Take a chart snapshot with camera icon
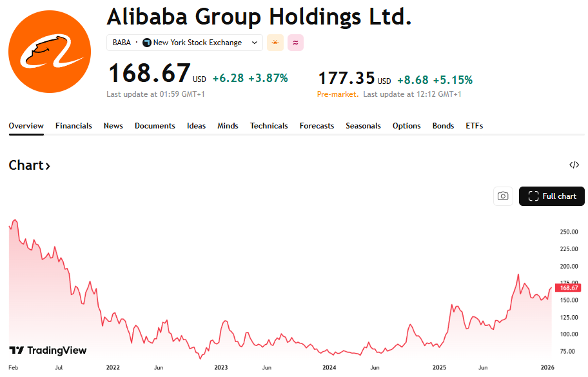The height and width of the screenshot is (377, 588). click(x=503, y=196)
